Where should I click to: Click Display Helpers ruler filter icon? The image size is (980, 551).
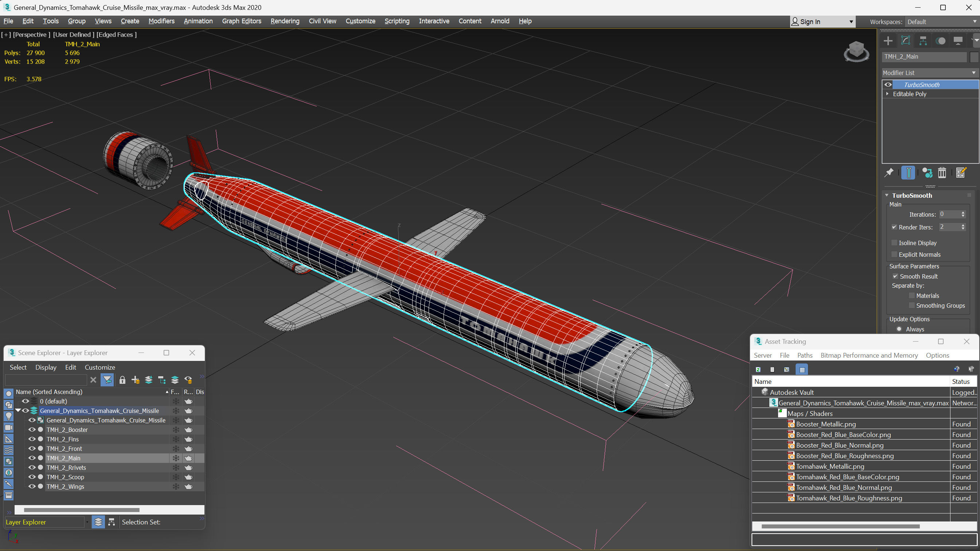8,439
